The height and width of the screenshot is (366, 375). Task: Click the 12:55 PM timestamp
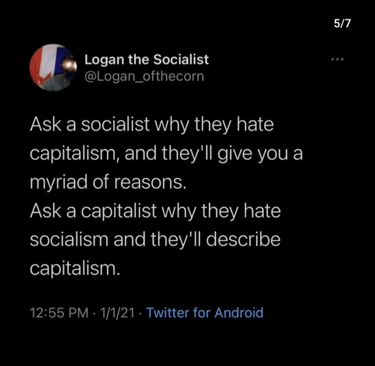pos(59,313)
